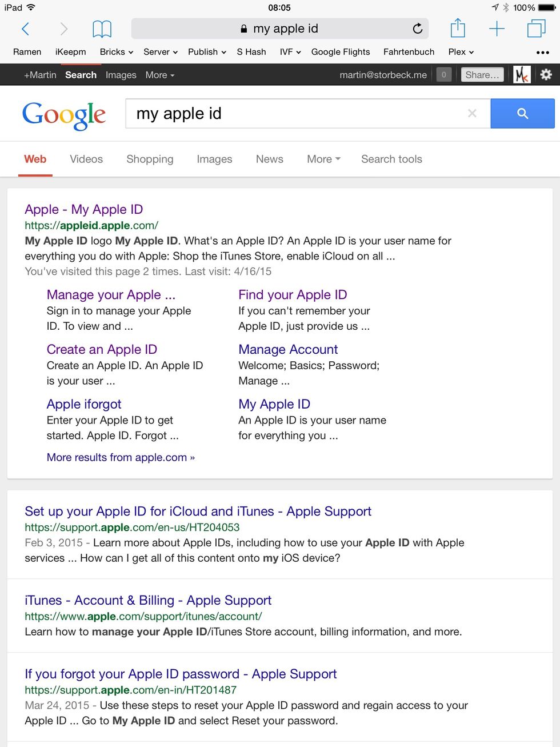The height and width of the screenshot is (747, 560).
Task: Tap the Safari address bar
Action: pyautogui.click(x=280, y=29)
